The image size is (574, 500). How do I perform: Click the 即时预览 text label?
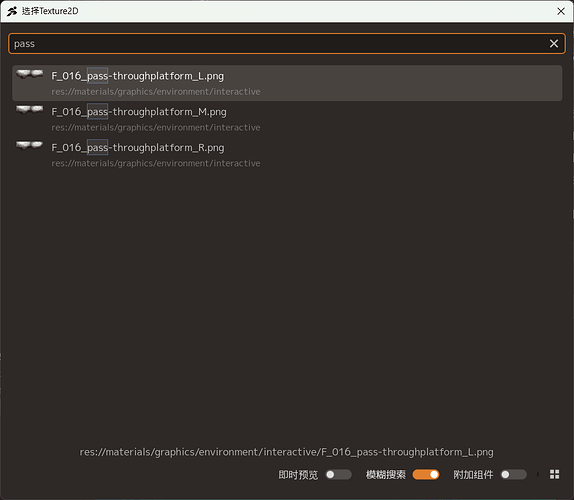pyautogui.click(x=298, y=475)
